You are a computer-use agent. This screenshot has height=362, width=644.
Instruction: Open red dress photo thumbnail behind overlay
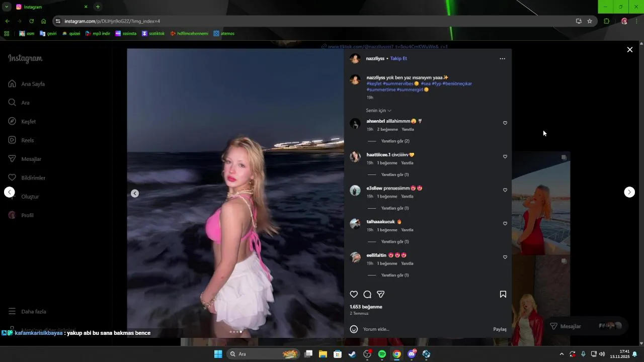[x=541, y=203]
